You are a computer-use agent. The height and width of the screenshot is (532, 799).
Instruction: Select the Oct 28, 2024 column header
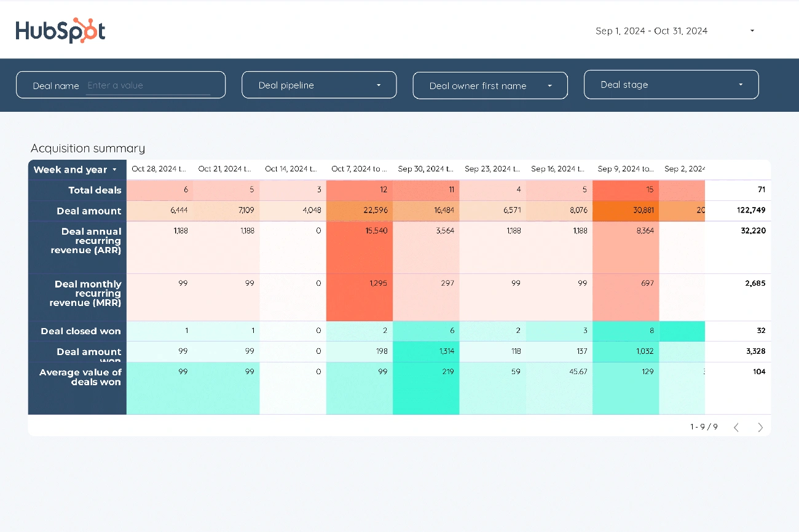(x=159, y=169)
